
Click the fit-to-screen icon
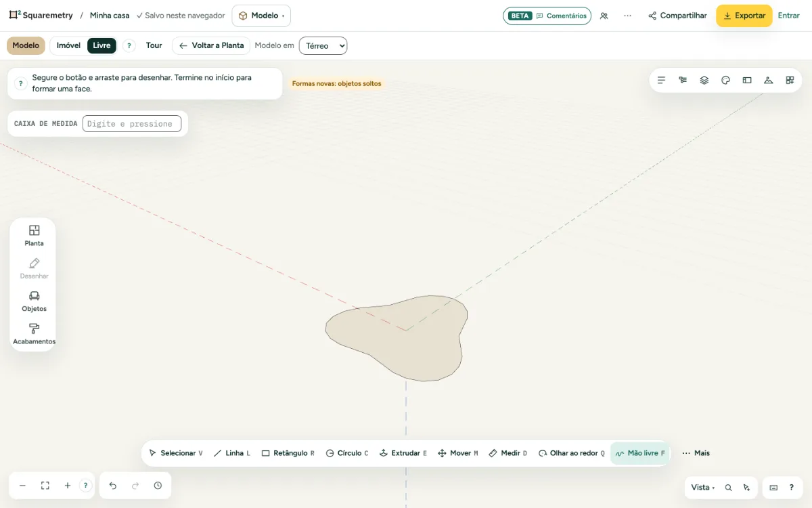click(45, 486)
